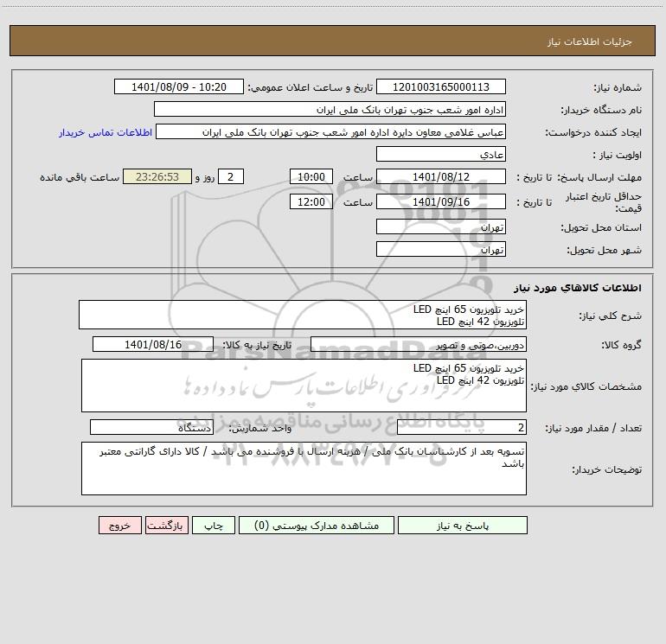Screen dimensions: 666x644
Task: Click the price validity time 12:00
Action: click(x=311, y=201)
